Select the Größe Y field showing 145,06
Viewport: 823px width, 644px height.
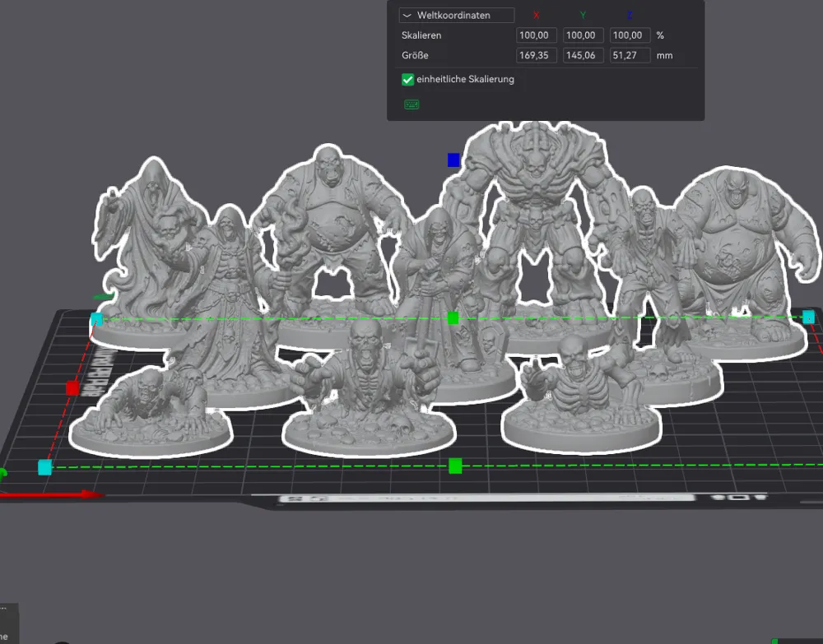584,55
